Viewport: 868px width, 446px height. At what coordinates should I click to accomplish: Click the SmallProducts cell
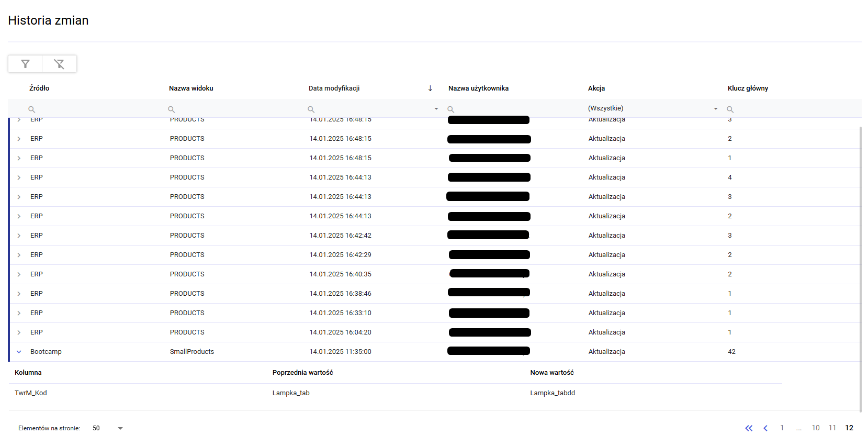click(192, 352)
